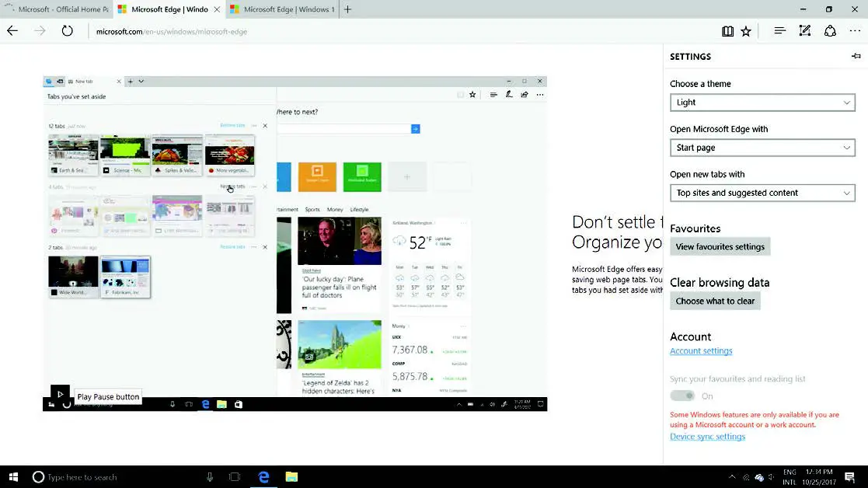Open the More (…) menu in Edge
This screenshot has width=868, height=488.
coord(854,31)
